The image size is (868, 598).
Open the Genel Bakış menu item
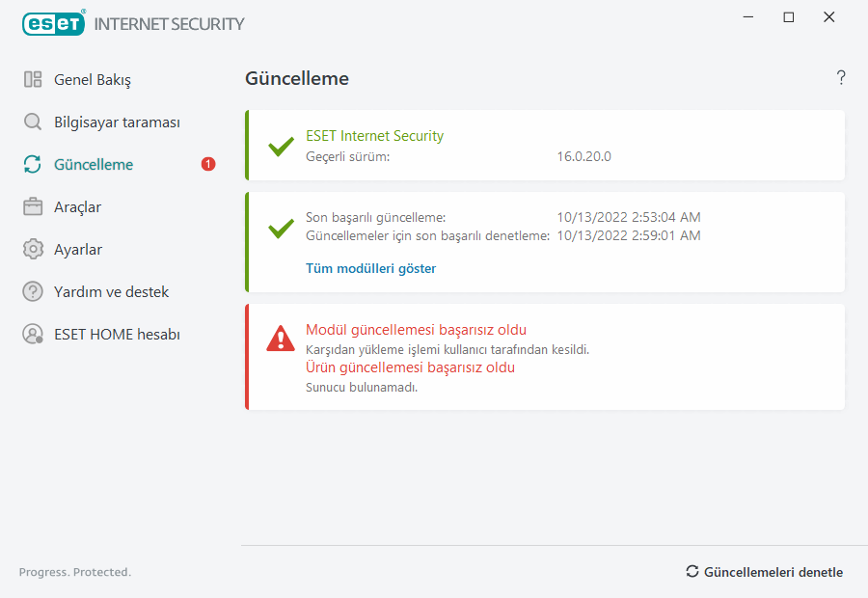click(93, 80)
